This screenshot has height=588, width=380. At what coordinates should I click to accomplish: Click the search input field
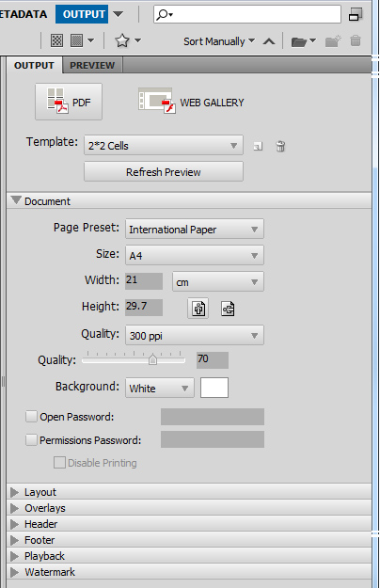click(x=247, y=14)
